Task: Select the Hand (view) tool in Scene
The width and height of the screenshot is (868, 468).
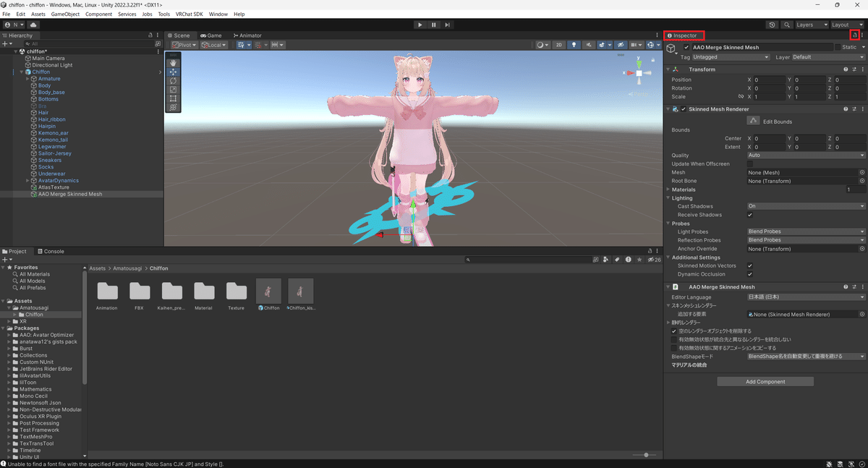Action: coord(173,63)
